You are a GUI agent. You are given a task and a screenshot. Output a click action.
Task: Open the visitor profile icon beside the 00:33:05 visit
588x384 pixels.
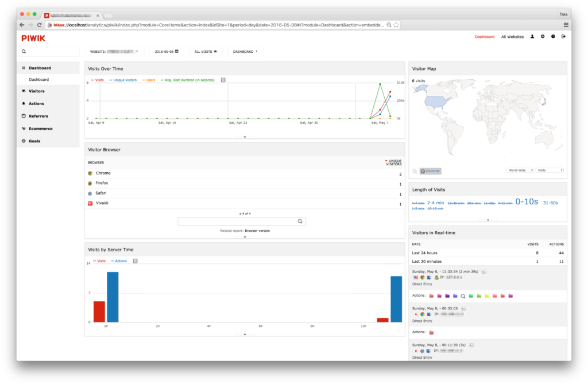(x=463, y=308)
